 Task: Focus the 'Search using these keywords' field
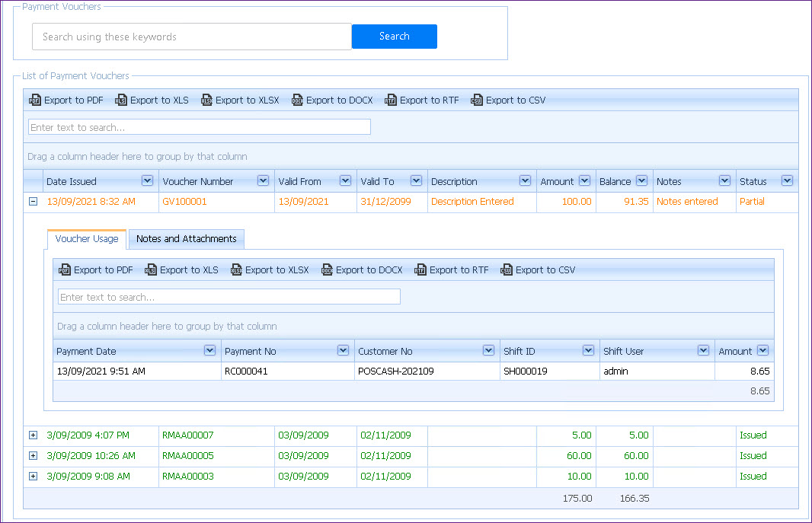click(191, 37)
